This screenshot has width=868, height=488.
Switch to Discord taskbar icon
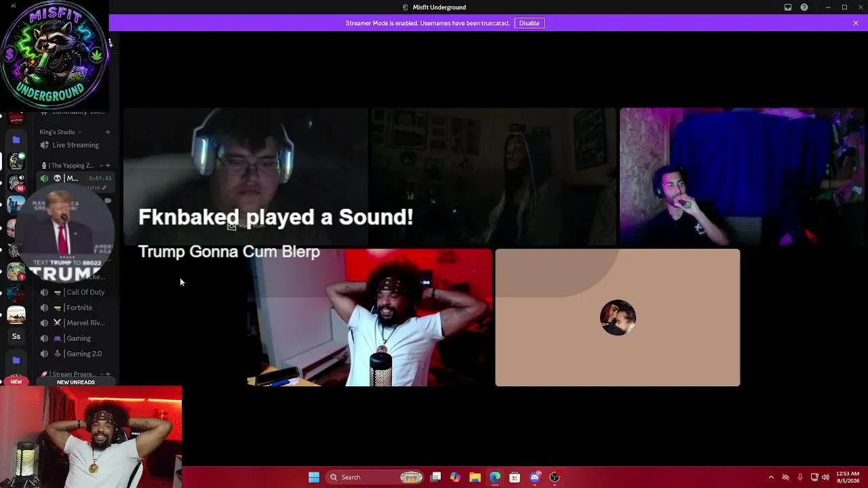pos(535,477)
